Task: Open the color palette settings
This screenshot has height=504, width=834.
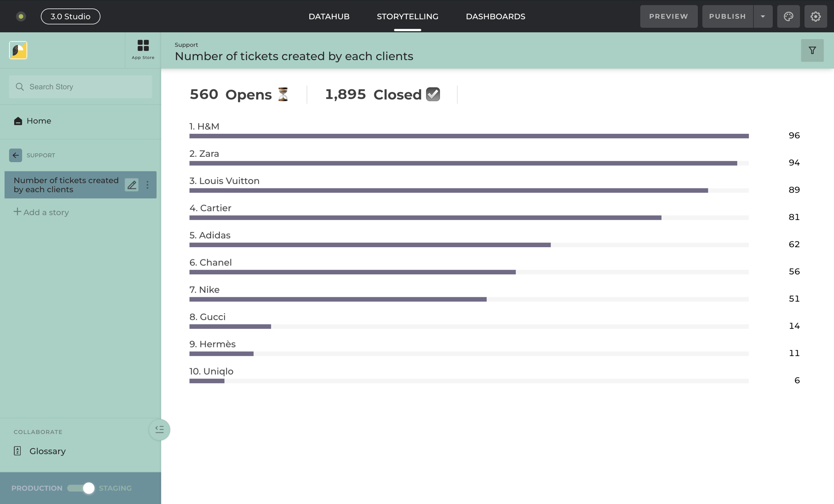Action: pyautogui.click(x=788, y=16)
